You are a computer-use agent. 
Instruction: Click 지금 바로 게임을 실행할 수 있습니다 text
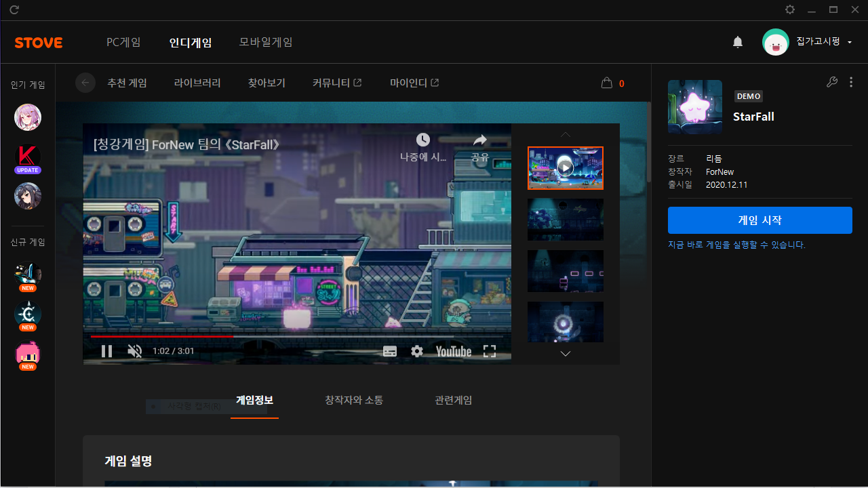[x=736, y=245]
